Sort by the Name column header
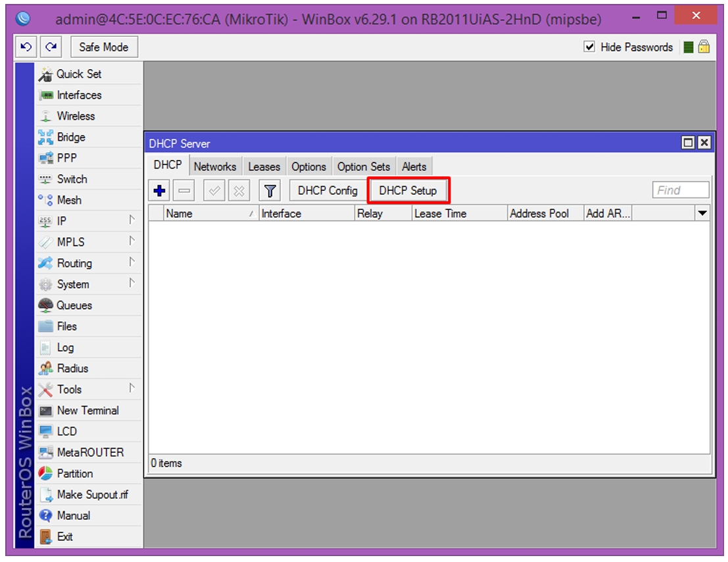This screenshot has height=562, width=728. coord(211,214)
